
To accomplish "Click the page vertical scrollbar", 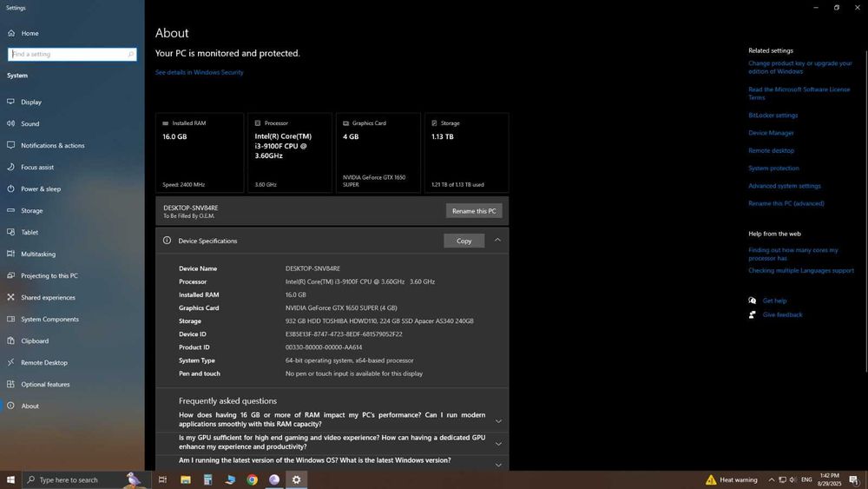I will click(865, 210).
